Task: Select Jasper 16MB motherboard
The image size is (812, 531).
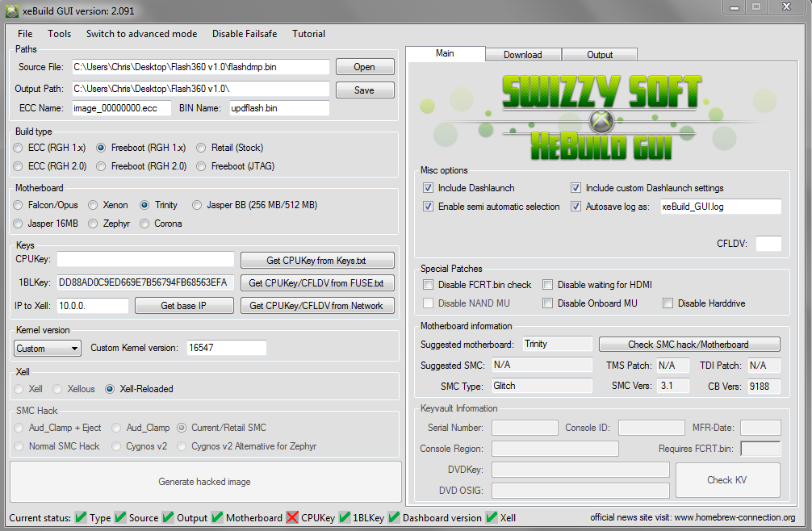Action: coord(46,224)
